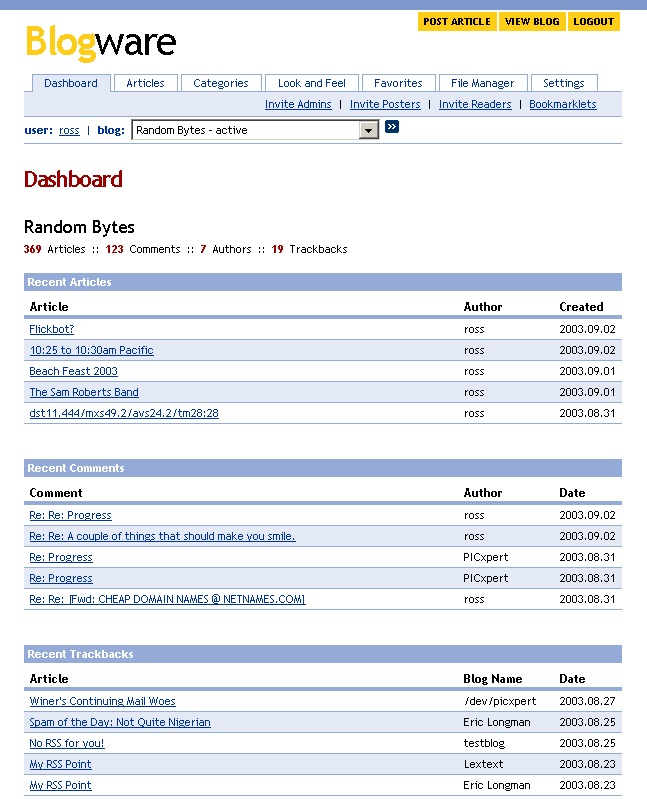Image resolution: width=647 pixels, height=799 pixels.
Task: Click the 19 trackbacks count
Action: (277, 249)
